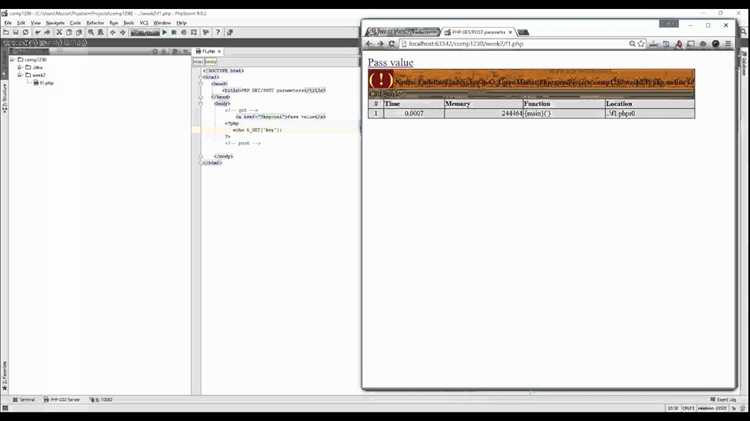Click the Memory column header

point(484,104)
